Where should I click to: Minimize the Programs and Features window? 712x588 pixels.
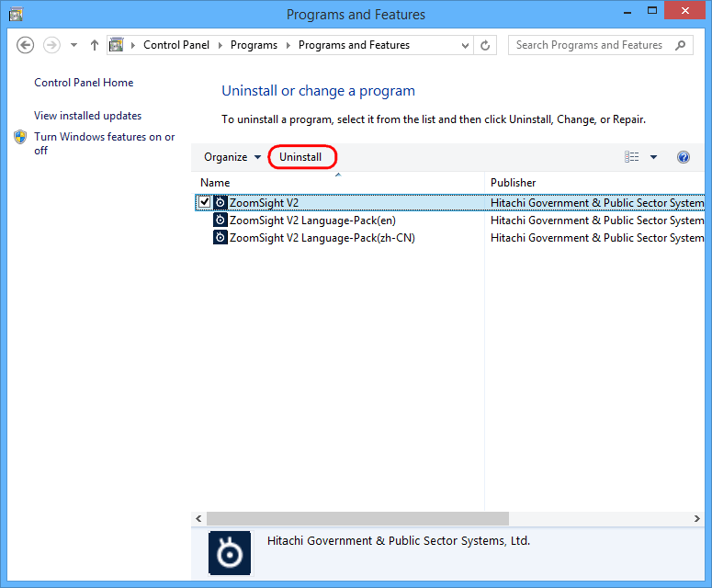pos(628,11)
